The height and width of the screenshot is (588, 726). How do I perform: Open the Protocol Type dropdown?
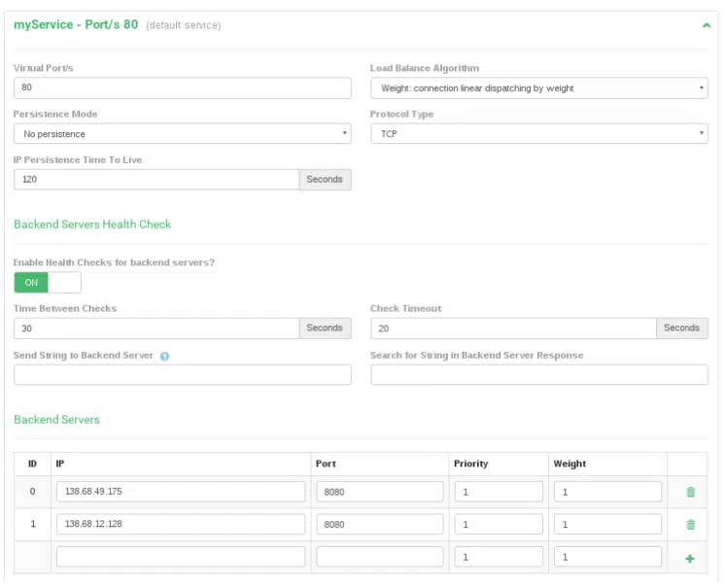(538, 134)
